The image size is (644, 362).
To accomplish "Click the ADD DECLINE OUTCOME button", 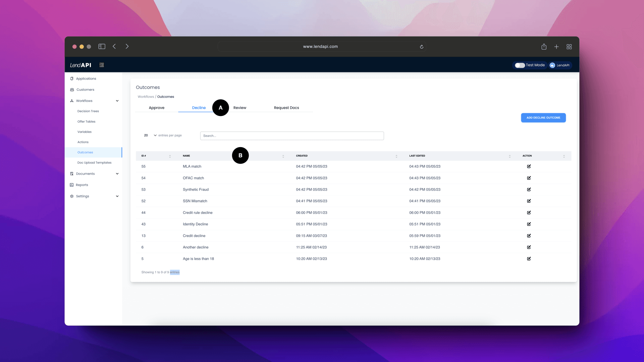I will point(543,118).
